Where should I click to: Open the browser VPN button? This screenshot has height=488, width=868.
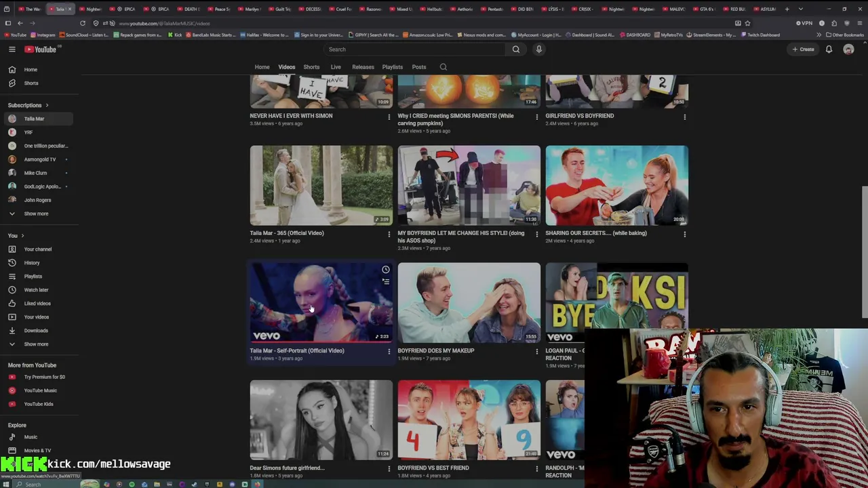tap(804, 23)
